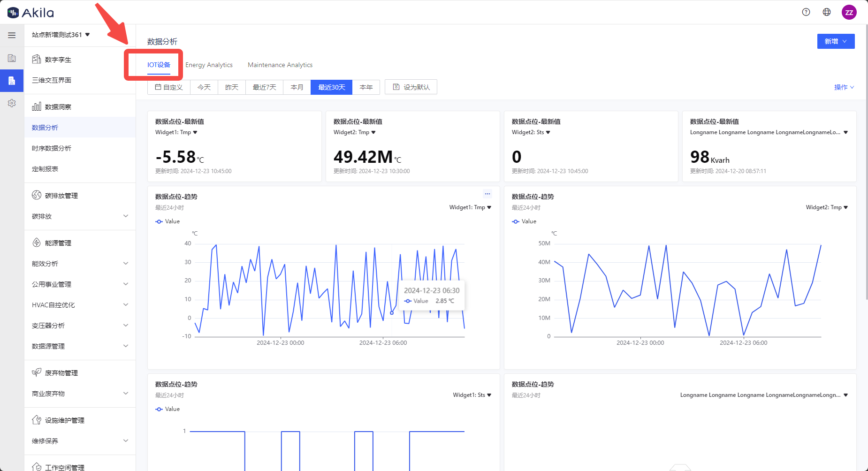Switch to the Maintenance Analytics tab
Image resolution: width=868 pixels, height=471 pixels.
pos(280,65)
